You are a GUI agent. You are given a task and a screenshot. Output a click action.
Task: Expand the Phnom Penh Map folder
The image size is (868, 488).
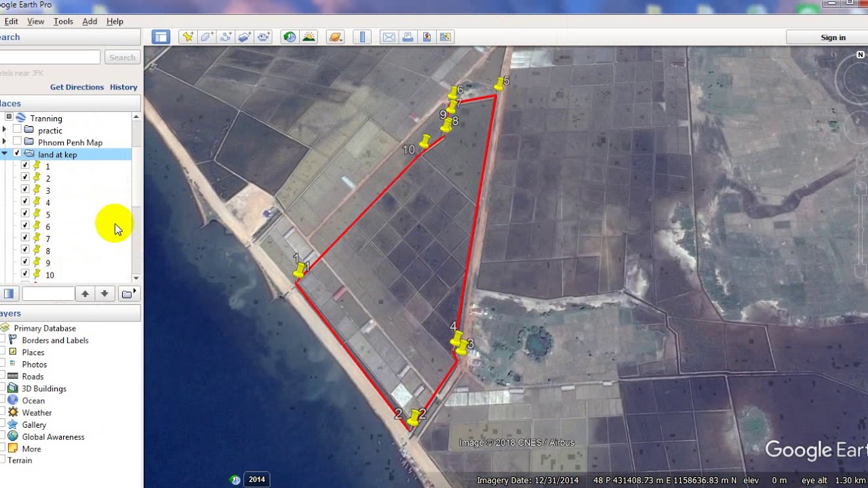5,142
